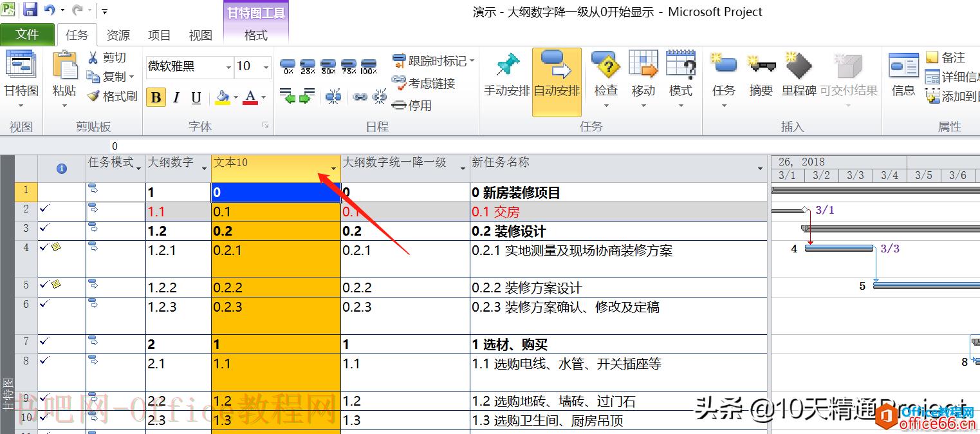Image resolution: width=980 pixels, height=434 pixels.
Task: Switch to the 视图 (View) tab
Action: coord(201,35)
